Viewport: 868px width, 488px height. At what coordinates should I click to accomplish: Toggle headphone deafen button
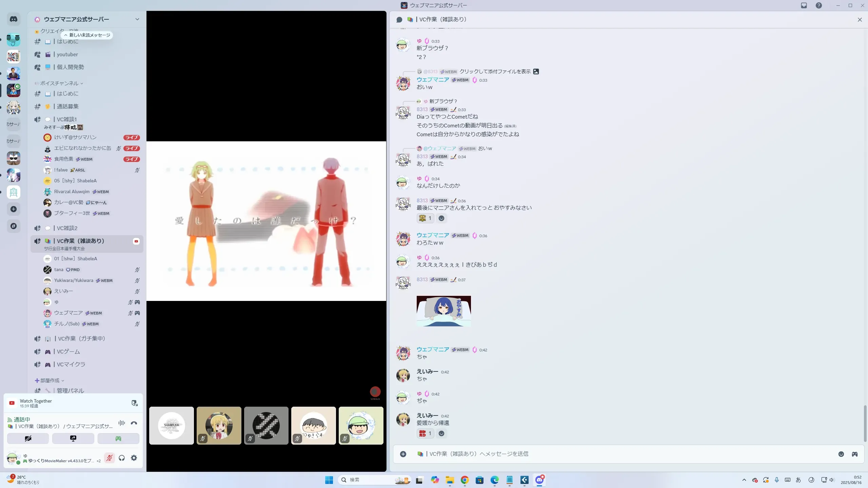point(122,458)
